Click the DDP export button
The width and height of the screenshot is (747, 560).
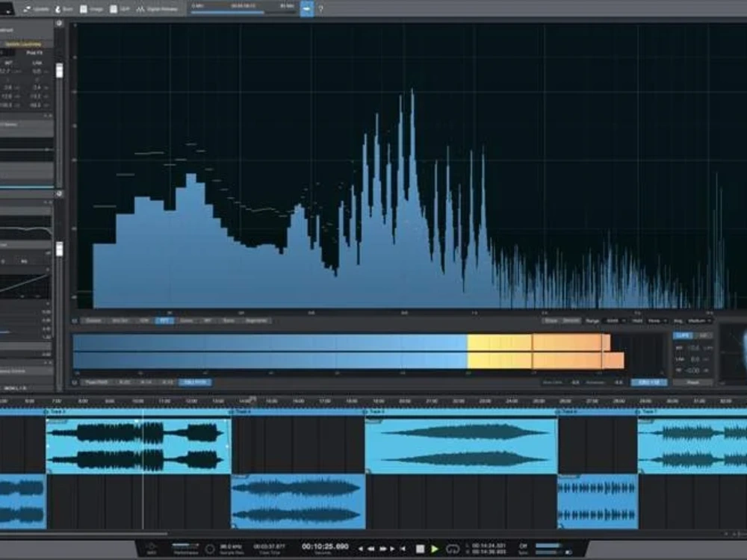(x=120, y=9)
